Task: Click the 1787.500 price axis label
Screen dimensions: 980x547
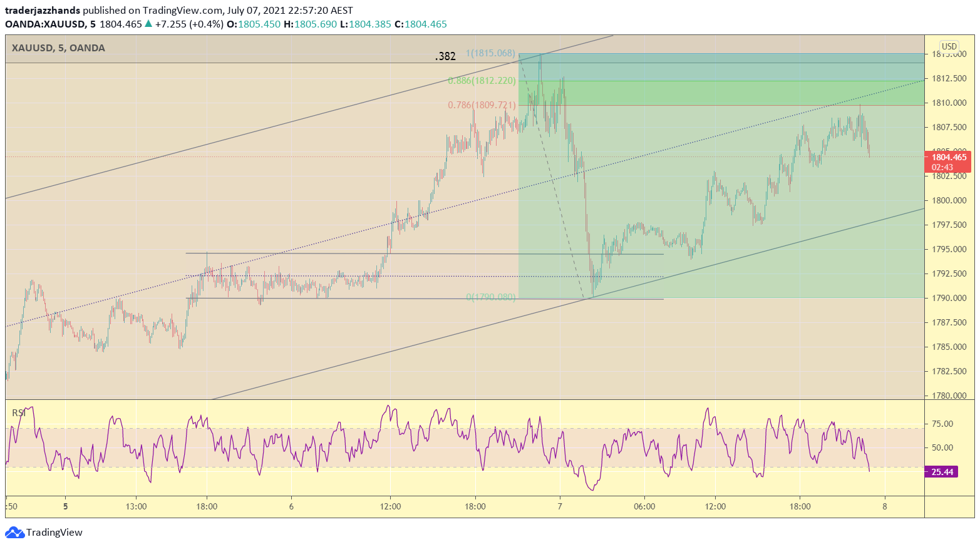Action: point(949,322)
